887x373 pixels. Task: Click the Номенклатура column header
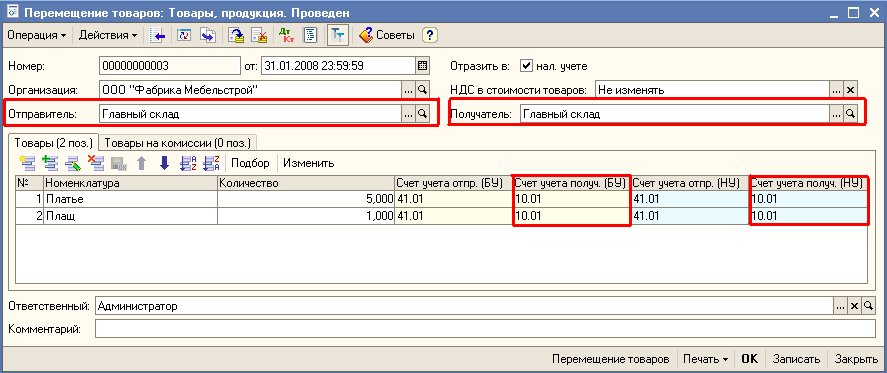coord(130,183)
